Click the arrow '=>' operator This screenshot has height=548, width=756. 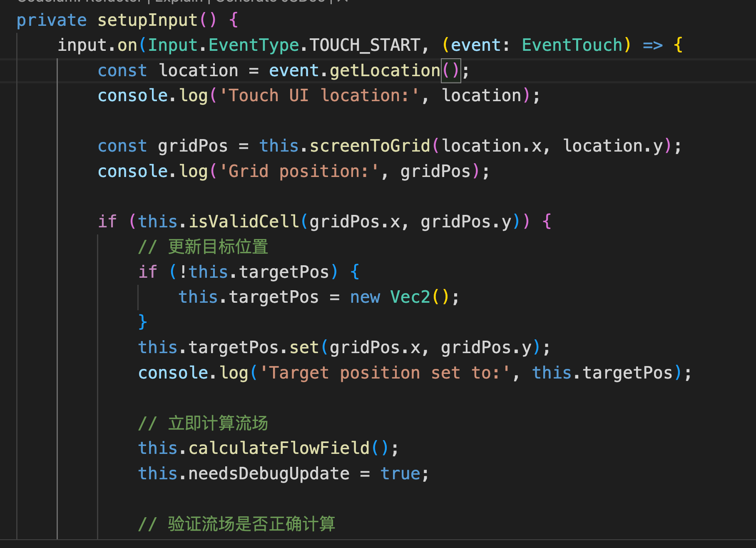653,45
